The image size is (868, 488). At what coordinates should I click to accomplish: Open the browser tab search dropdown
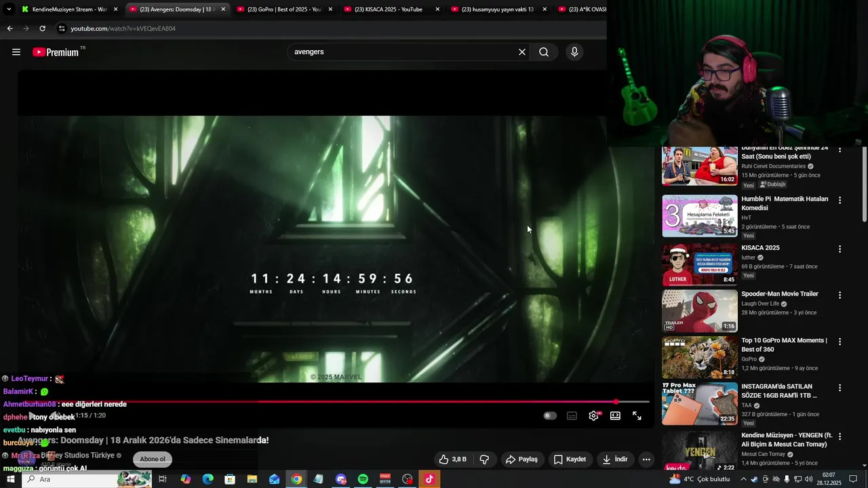[x=9, y=9]
